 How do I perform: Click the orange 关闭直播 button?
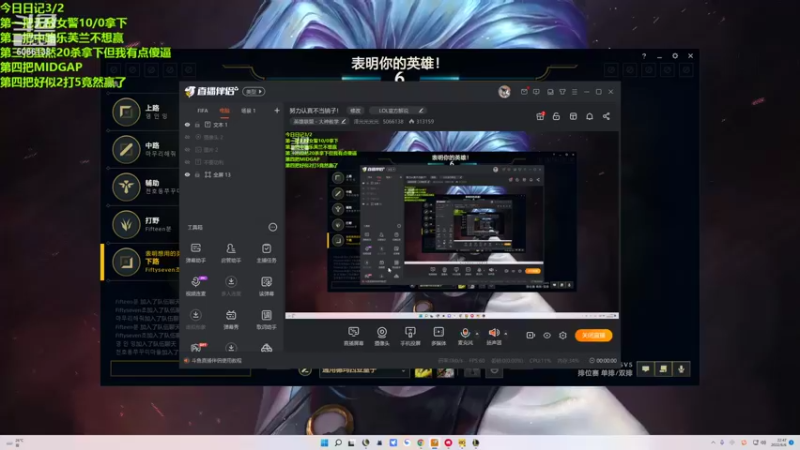click(593, 335)
